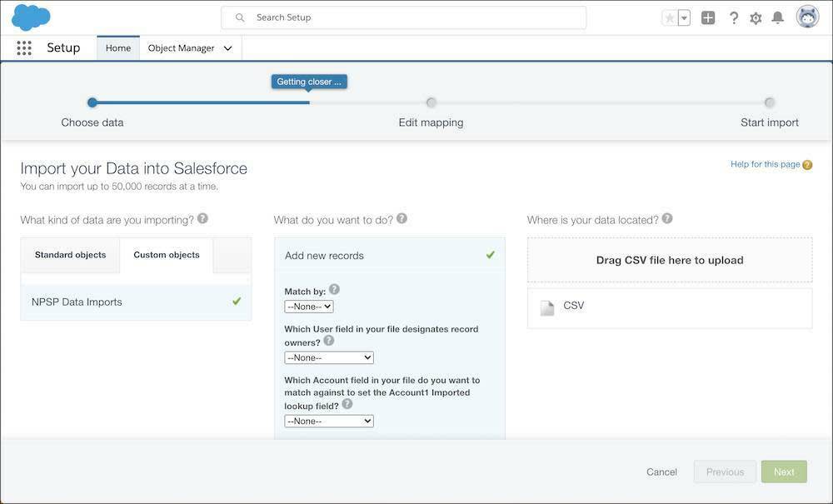Click 'You can import up to 50,000 records' text
This screenshot has height=504, width=833.
pos(119,187)
